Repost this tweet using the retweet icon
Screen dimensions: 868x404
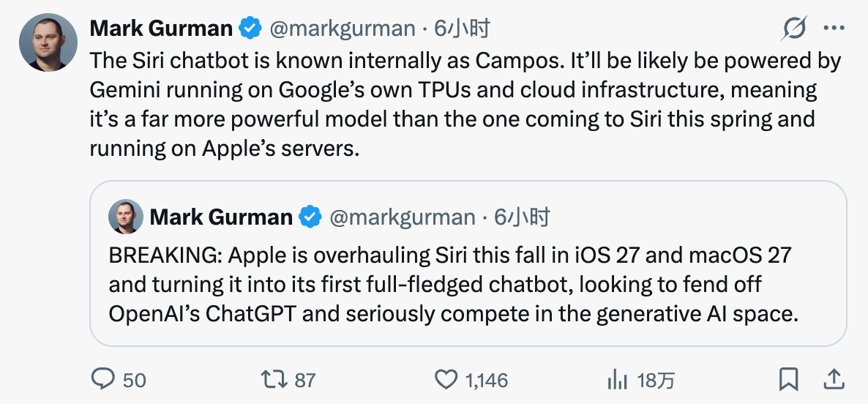pos(274,379)
